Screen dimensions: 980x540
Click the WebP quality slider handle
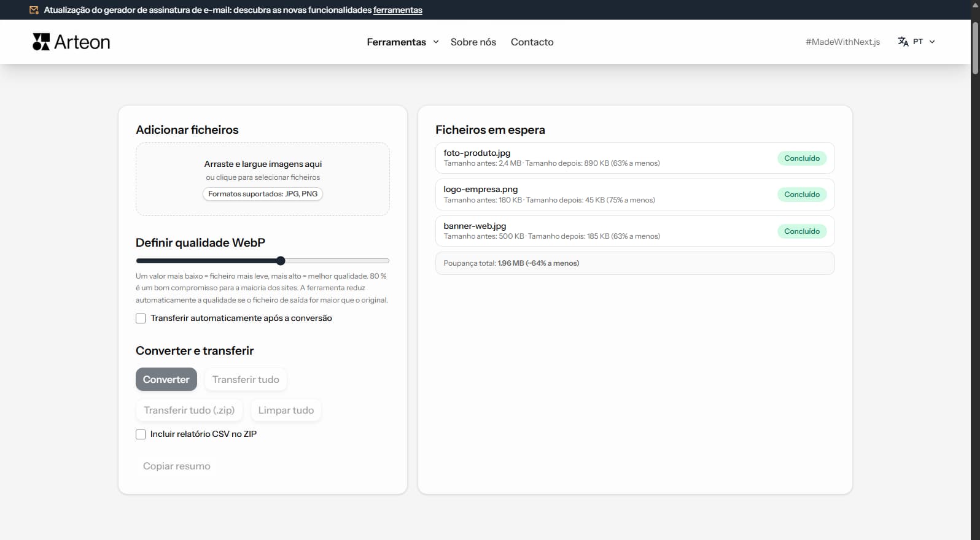[x=281, y=261]
